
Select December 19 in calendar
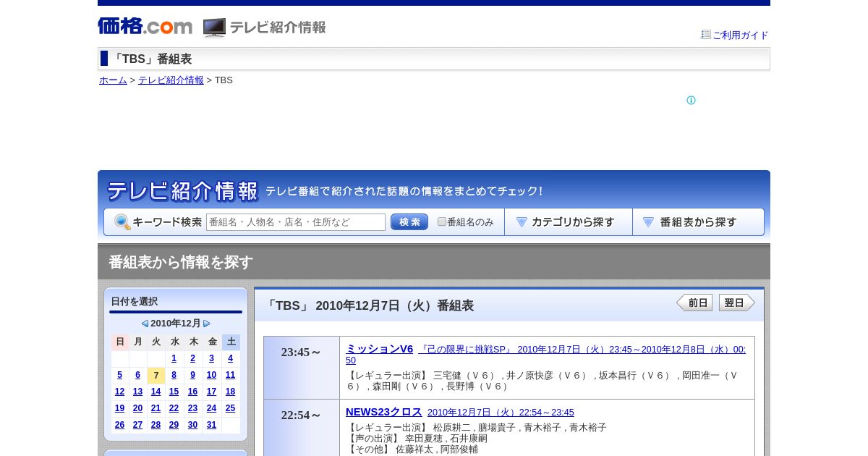[119, 408]
